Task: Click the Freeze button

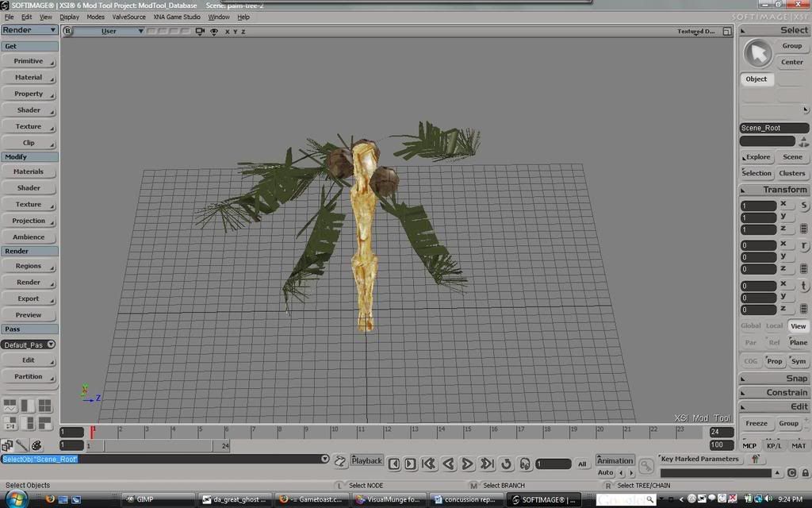Action: point(756,424)
